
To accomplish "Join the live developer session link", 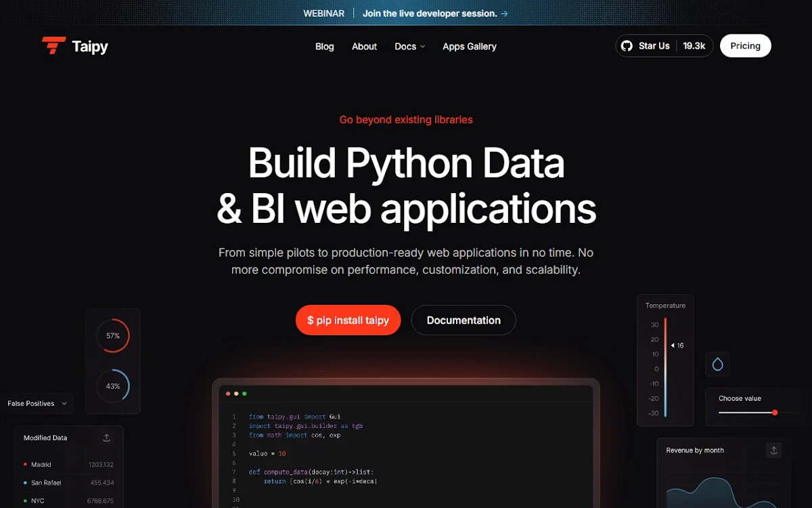I will [x=435, y=14].
